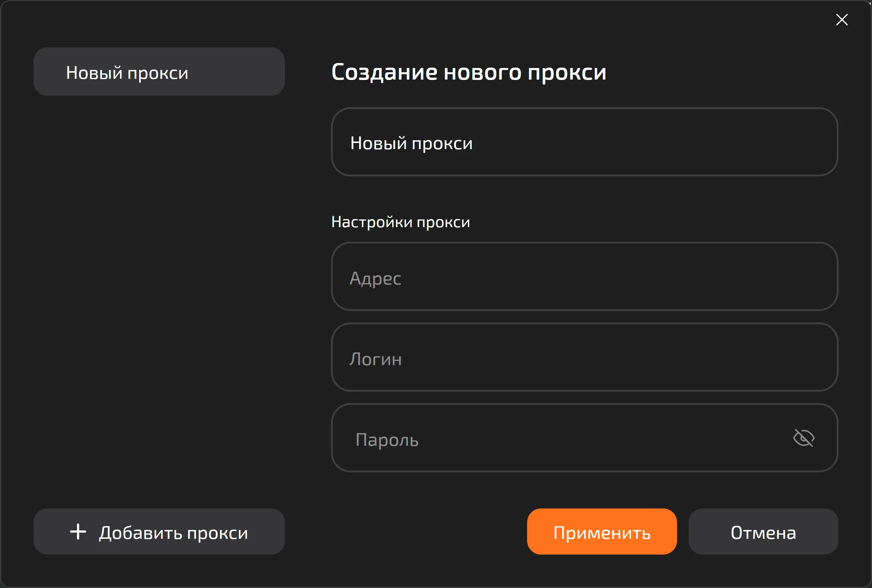Click the Новый прокси text in the name field
Image resolution: width=872 pixels, height=588 pixels.
click(411, 143)
